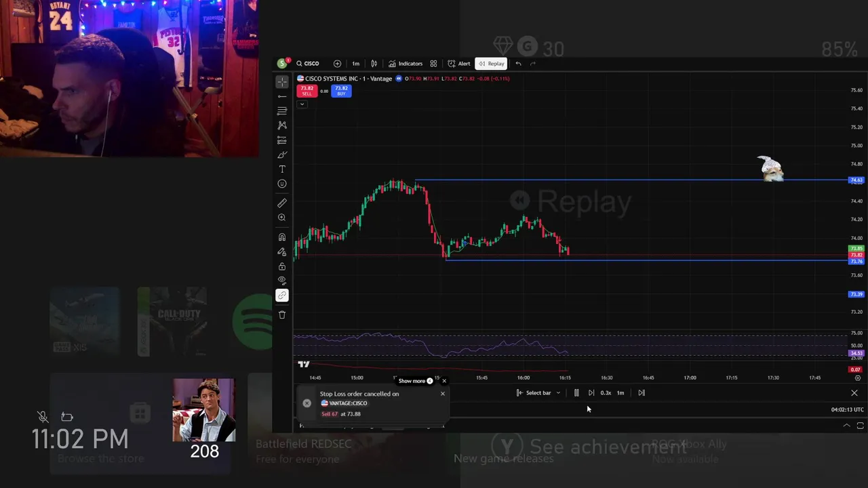
Task: Activate the zoom in tool
Action: tap(282, 218)
